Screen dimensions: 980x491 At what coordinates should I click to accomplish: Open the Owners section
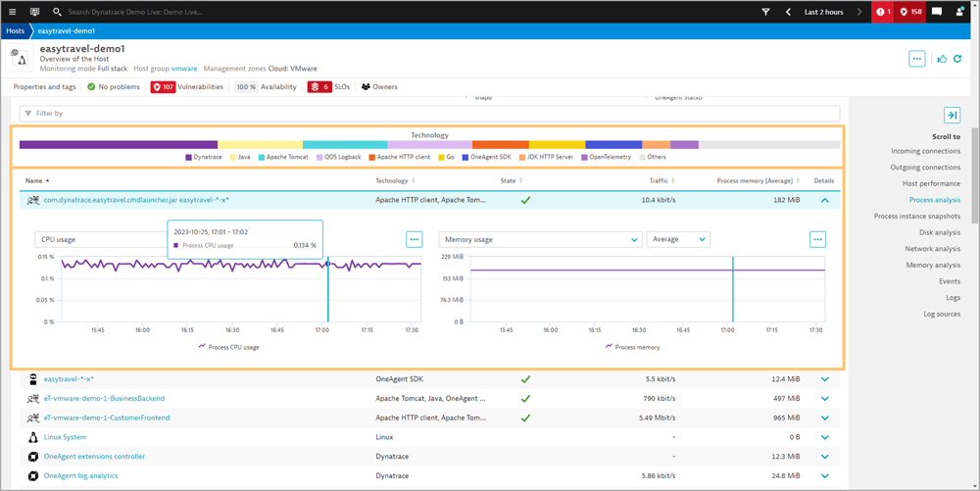[379, 87]
